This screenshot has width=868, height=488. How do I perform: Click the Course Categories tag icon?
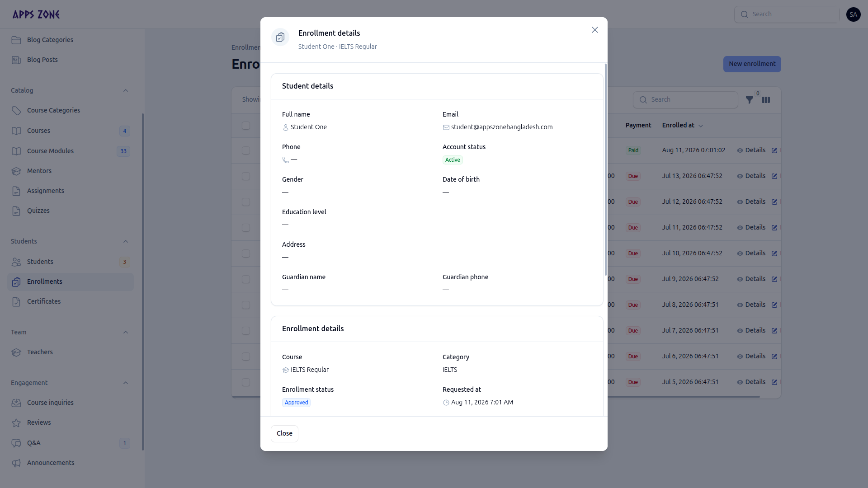[x=16, y=110]
